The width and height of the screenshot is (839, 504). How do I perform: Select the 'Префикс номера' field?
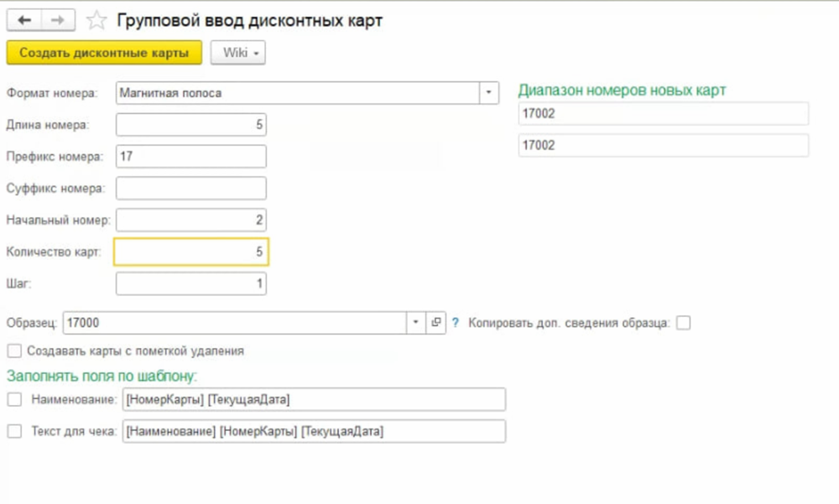[x=191, y=157]
